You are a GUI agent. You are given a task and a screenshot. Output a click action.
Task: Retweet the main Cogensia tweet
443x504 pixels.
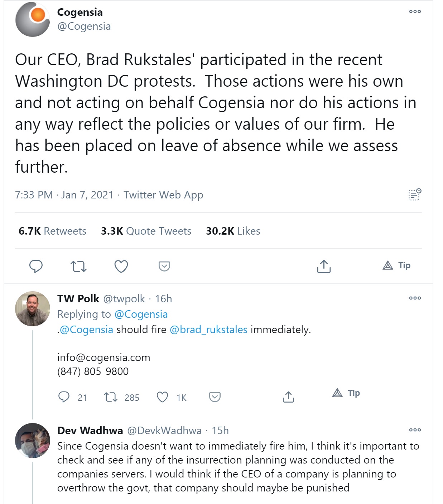78,267
